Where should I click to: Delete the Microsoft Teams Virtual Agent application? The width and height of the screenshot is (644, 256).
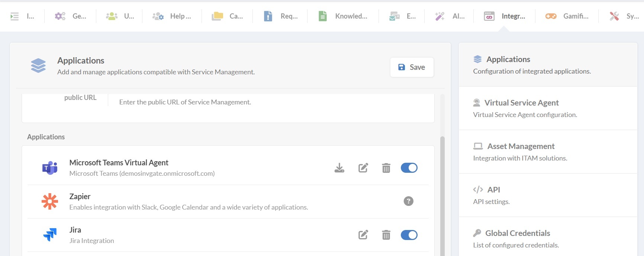[x=386, y=168]
